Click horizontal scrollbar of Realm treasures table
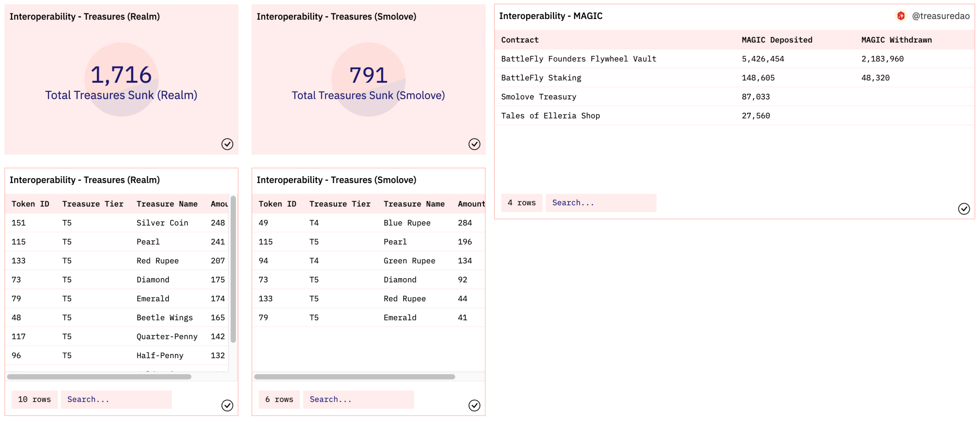Screen dimensions: 980x422 coord(99,377)
